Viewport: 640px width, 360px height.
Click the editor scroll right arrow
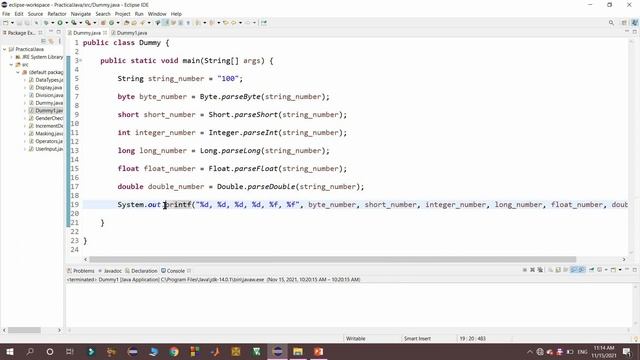click(x=624, y=259)
